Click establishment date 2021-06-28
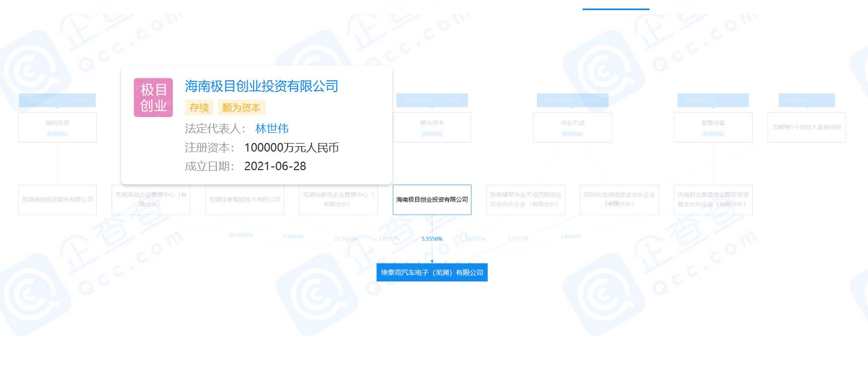This screenshot has height=369, width=868. click(275, 166)
